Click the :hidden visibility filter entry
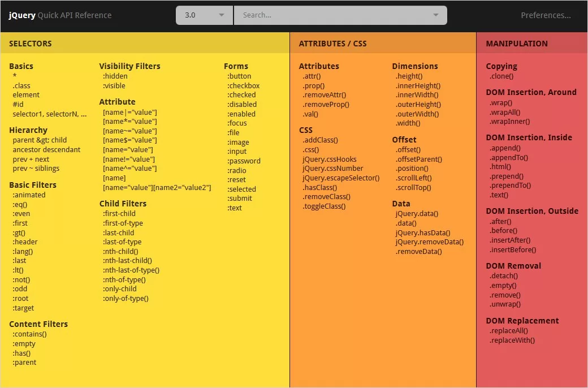This screenshot has width=588, height=388. 115,76
